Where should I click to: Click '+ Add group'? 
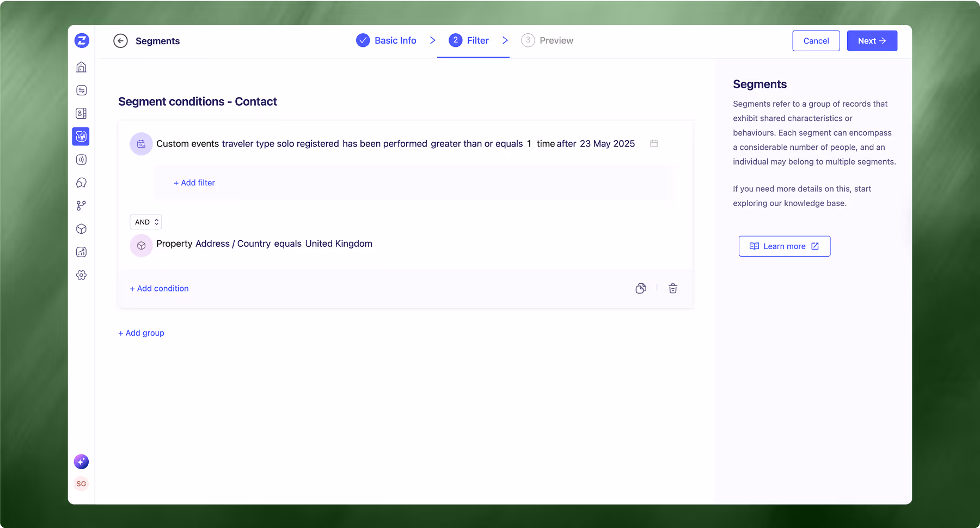pos(141,333)
